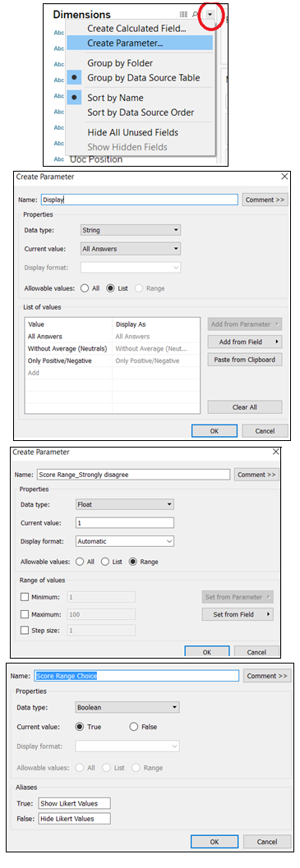The height and width of the screenshot is (868, 300).
Task: Choose Group by Data Source Table
Action: click(x=143, y=77)
